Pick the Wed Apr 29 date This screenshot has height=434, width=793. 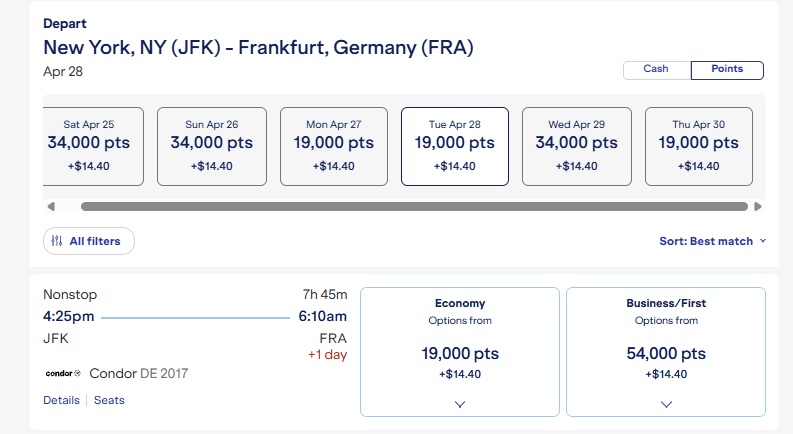[577, 146]
